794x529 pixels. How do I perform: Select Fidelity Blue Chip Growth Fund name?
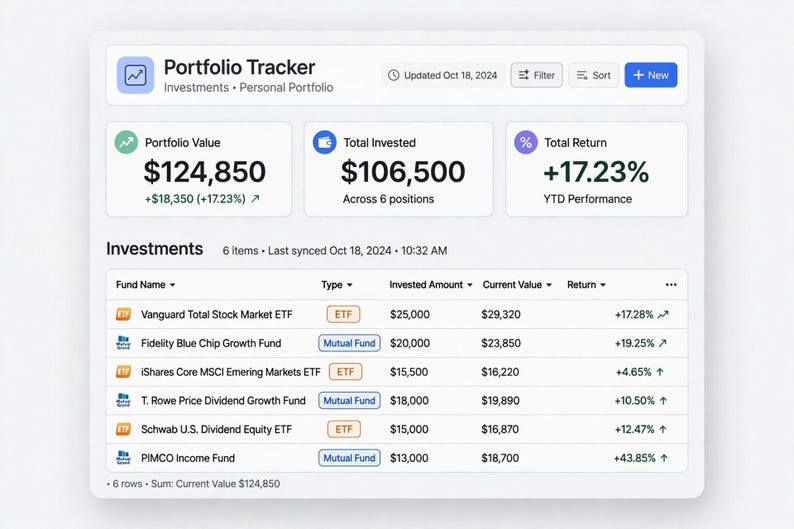click(211, 343)
